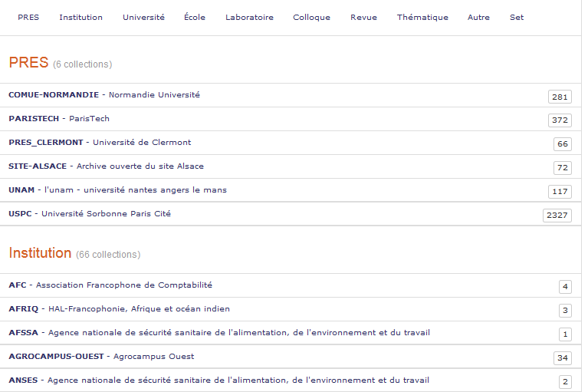Image resolution: width=588 pixels, height=392 pixels.
Task: Select the Colloque tab
Action: 311,17
